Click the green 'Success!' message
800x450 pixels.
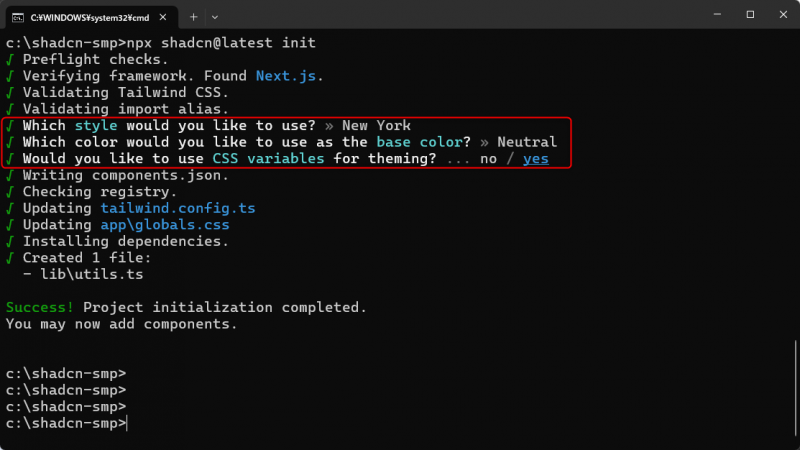pos(40,307)
